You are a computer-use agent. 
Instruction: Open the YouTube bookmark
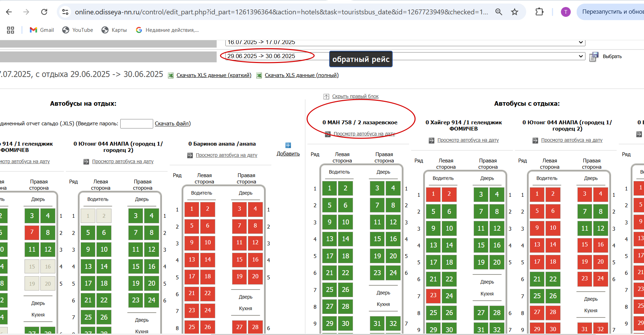[77, 30]
